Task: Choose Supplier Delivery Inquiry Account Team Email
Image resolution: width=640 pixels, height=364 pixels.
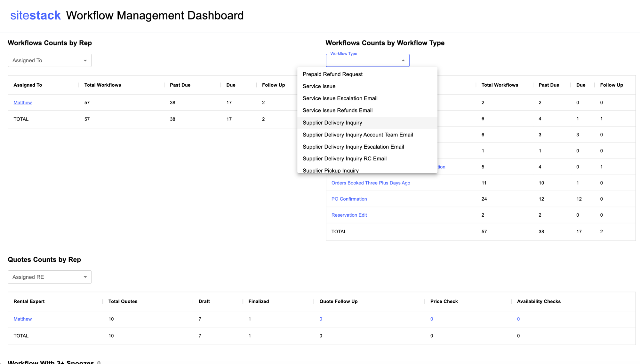Action: (x=357, y=135)
